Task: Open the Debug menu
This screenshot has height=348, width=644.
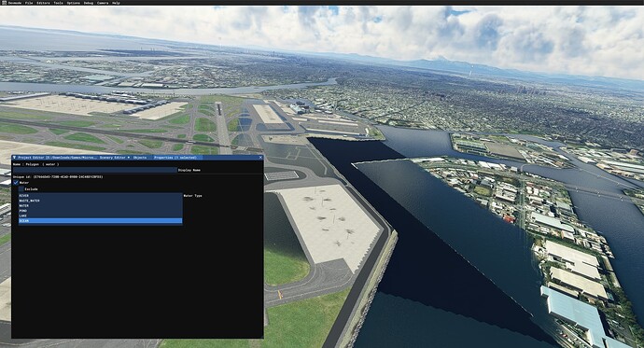Action: [89, 3]
